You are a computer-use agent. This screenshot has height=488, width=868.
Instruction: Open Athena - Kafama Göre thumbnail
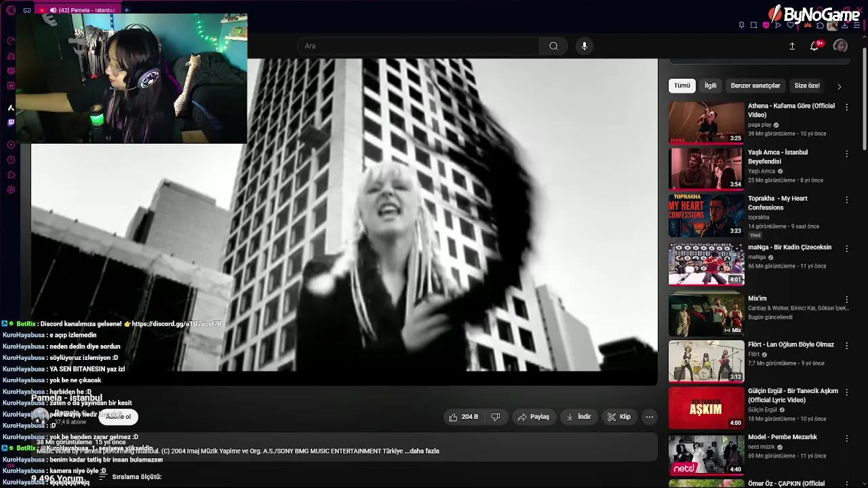point(706,123)
